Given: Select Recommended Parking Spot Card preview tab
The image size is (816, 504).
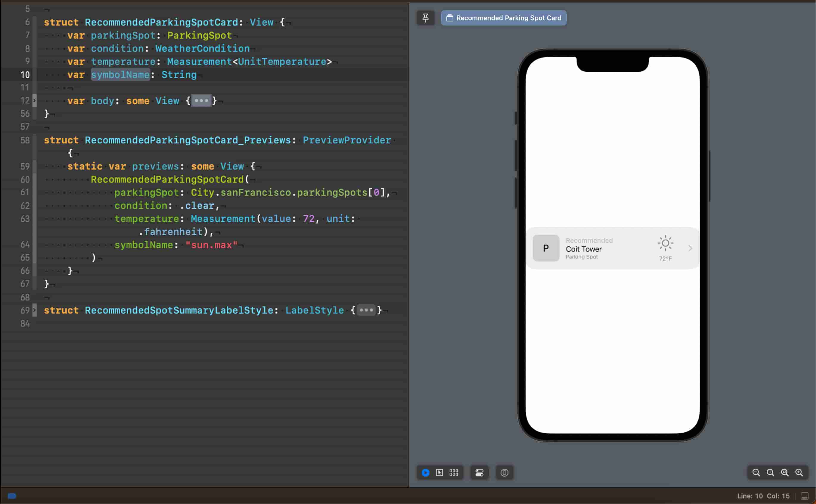Looking at the screenshot, I should pos(504,18).
